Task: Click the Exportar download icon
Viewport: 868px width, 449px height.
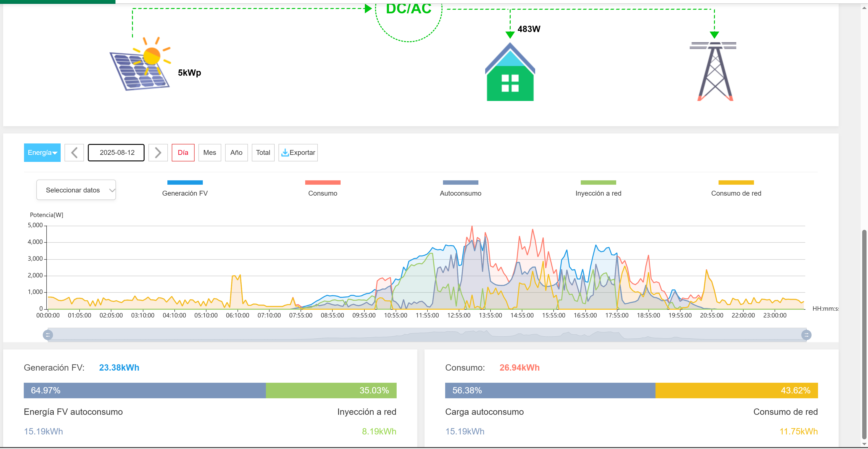Action: (x=285, y=153)
